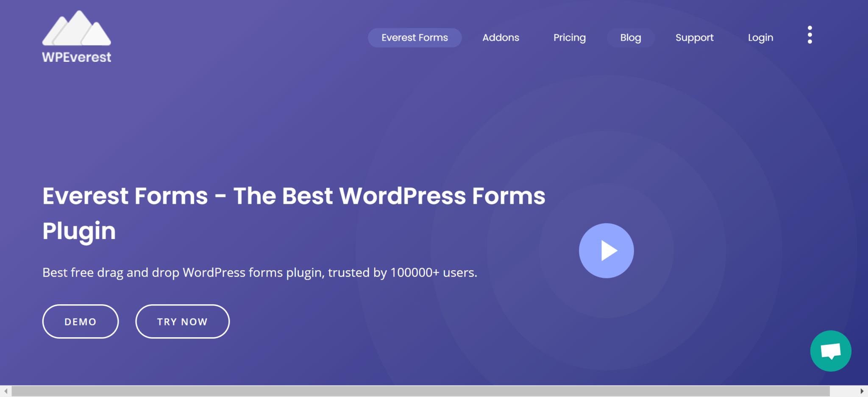Click the scrollbar left arrow
Viewport: 868px width, 397px height.
point(6,391)
